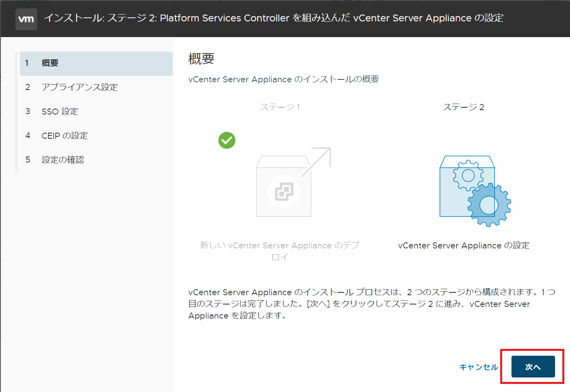Click the green Stage 1 completed checkmark
Viewport: 570px width, 392px height.
pos(227,140)
